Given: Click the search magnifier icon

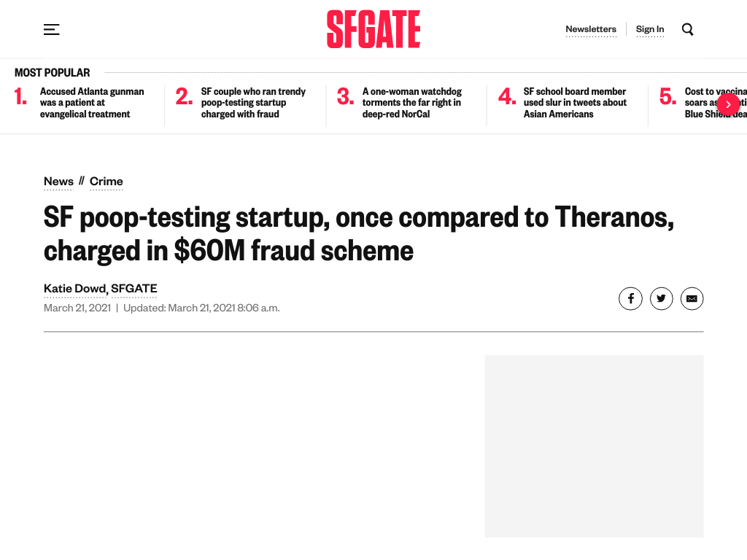Looking at the screenshot, I should click(x=687, y=29).
